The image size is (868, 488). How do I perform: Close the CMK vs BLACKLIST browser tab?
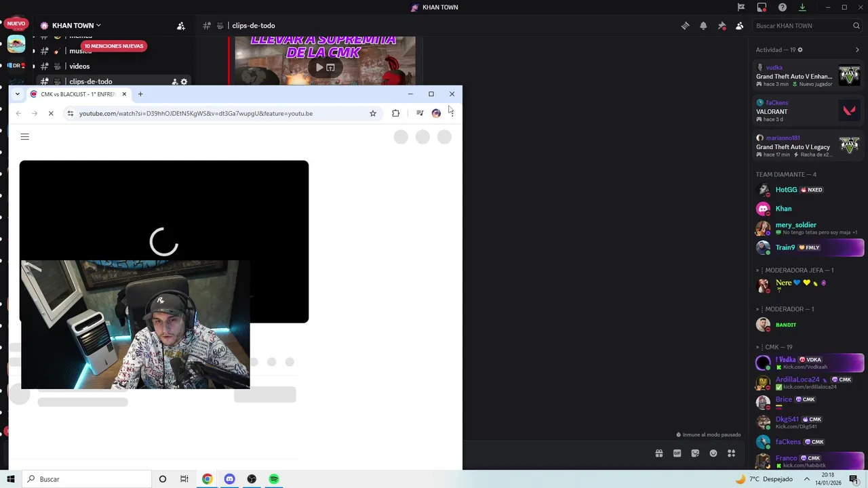click(x=124, y=94)
